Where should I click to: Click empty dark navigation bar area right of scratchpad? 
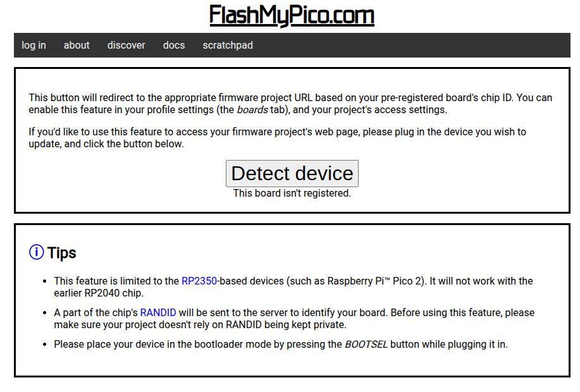(410, 45)
